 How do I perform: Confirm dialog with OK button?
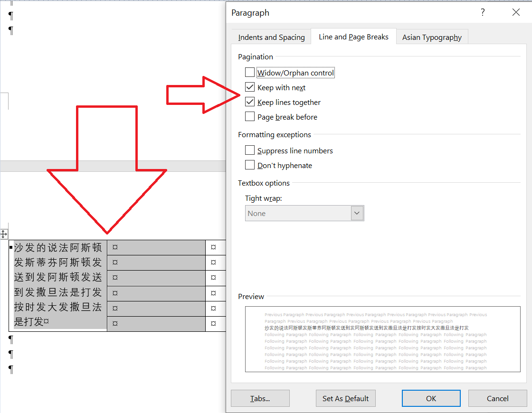(x=431, y=398)
